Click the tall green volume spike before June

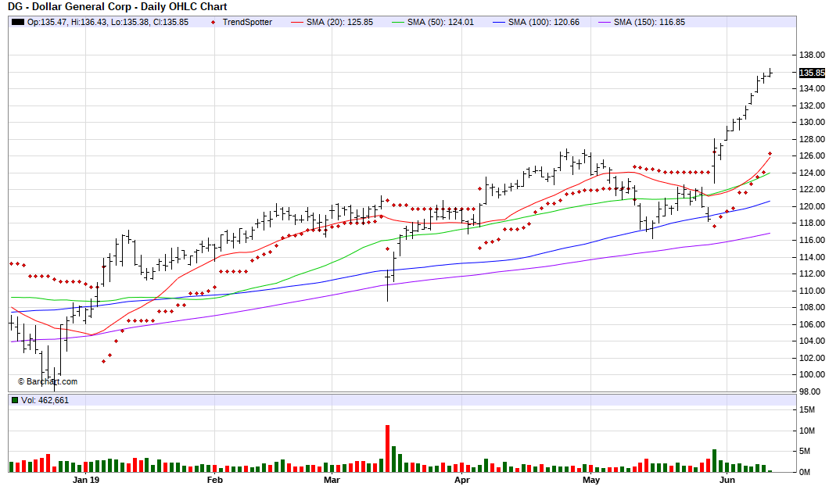[x=714, y=461]
